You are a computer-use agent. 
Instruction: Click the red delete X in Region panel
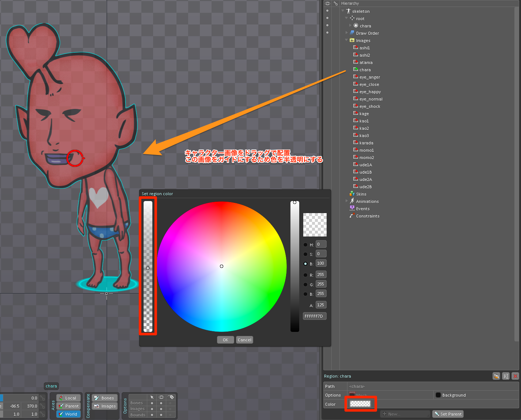[x=515, y=376]
